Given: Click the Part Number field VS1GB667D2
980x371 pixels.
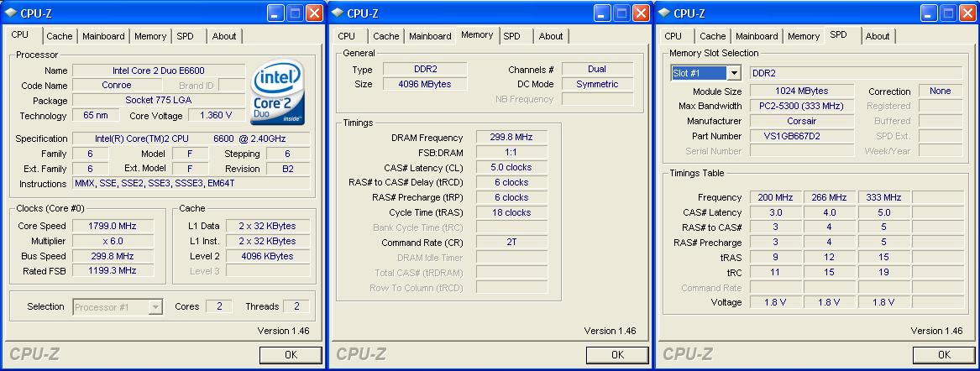Looking at the screenshot, I should pyautogui.click(x=802, y=136).
